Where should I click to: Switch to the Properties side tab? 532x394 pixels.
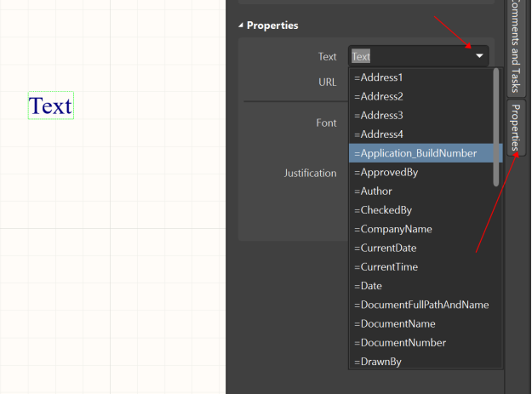pos(516,128)
